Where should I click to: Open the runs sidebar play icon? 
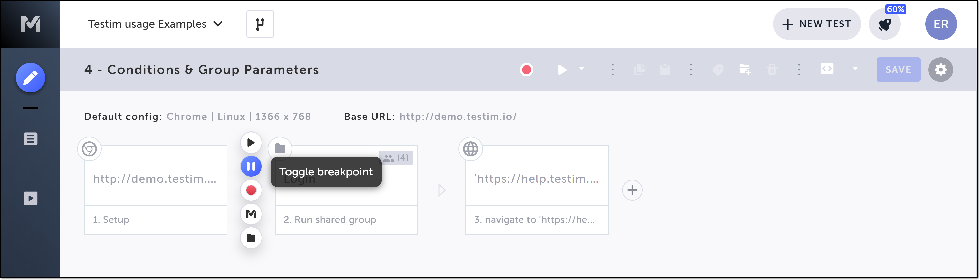(x=31, y=198)
